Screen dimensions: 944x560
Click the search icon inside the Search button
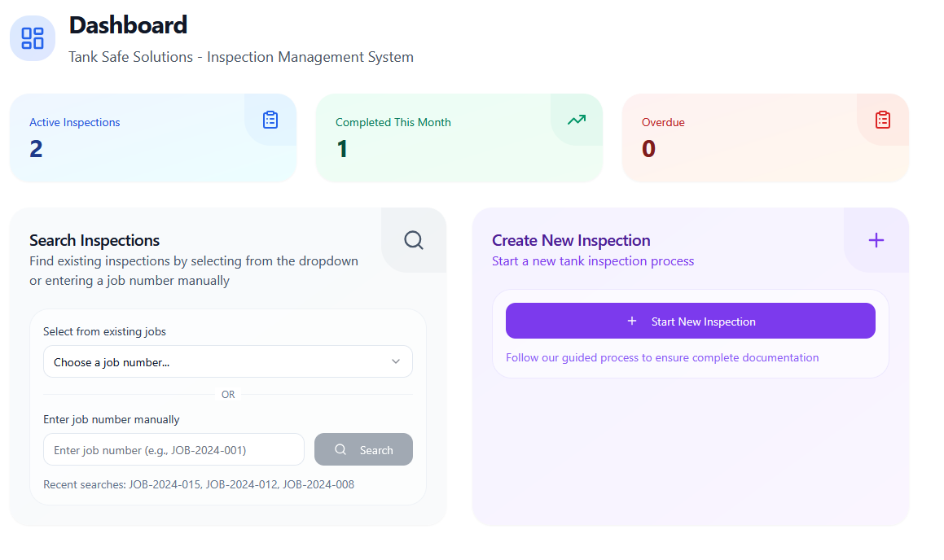(340, 449)
